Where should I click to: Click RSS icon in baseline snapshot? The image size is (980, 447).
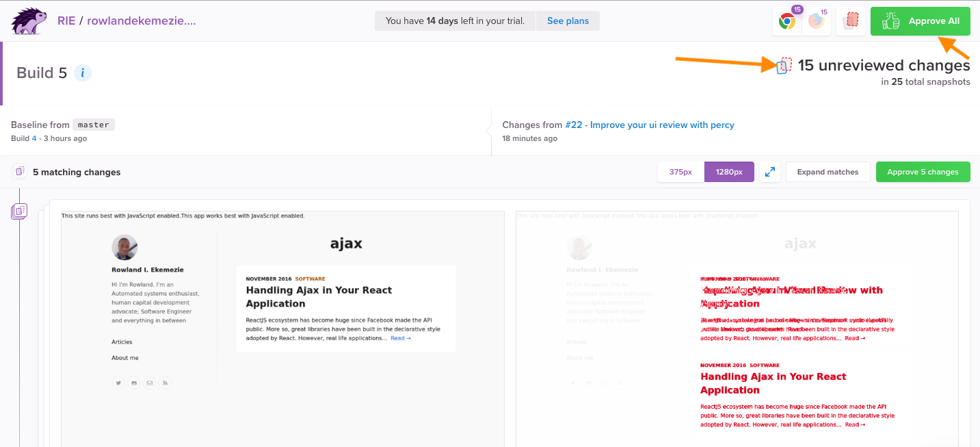pyautogui.click(x=165, y=383)
